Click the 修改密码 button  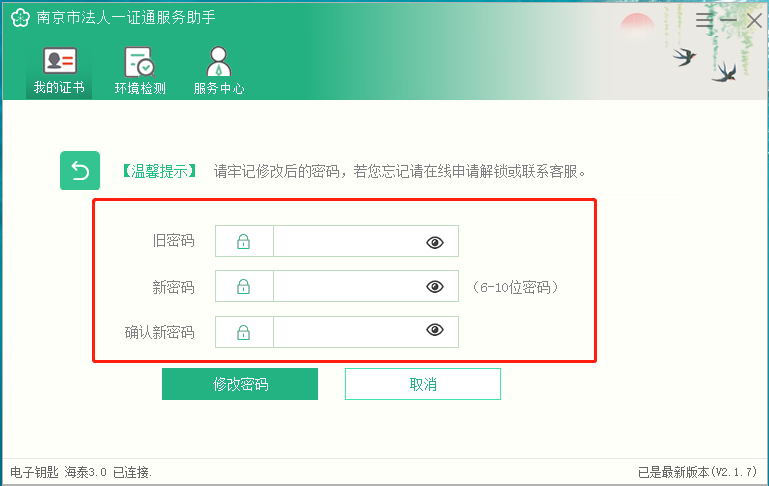tap(240, 384)
